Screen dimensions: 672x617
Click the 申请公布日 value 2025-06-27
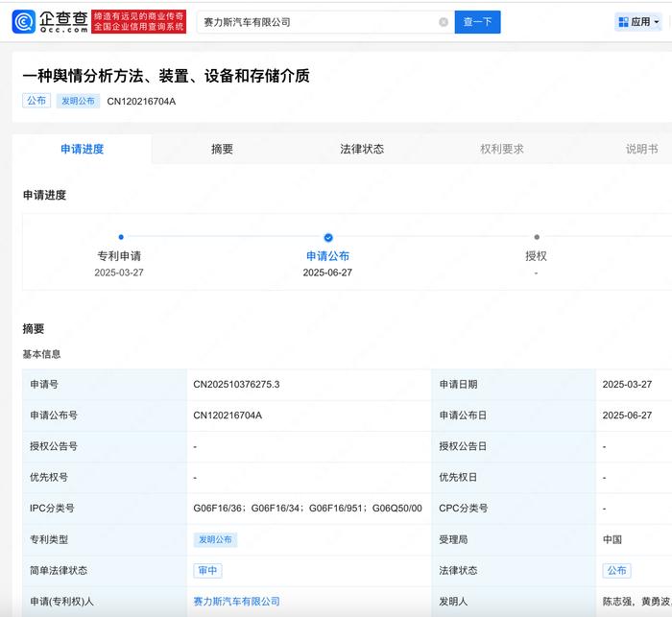tap(627, 415)
